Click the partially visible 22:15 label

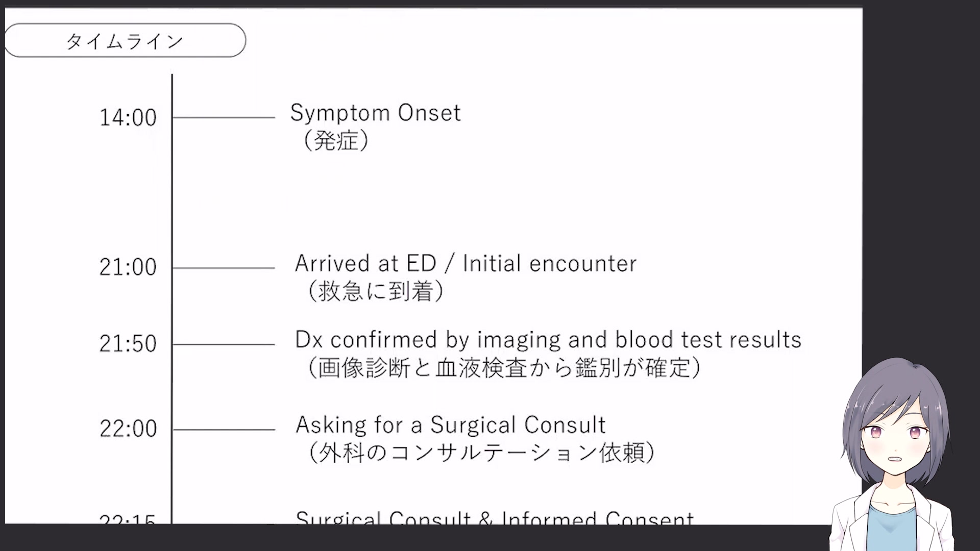click(x=128, y=519)
